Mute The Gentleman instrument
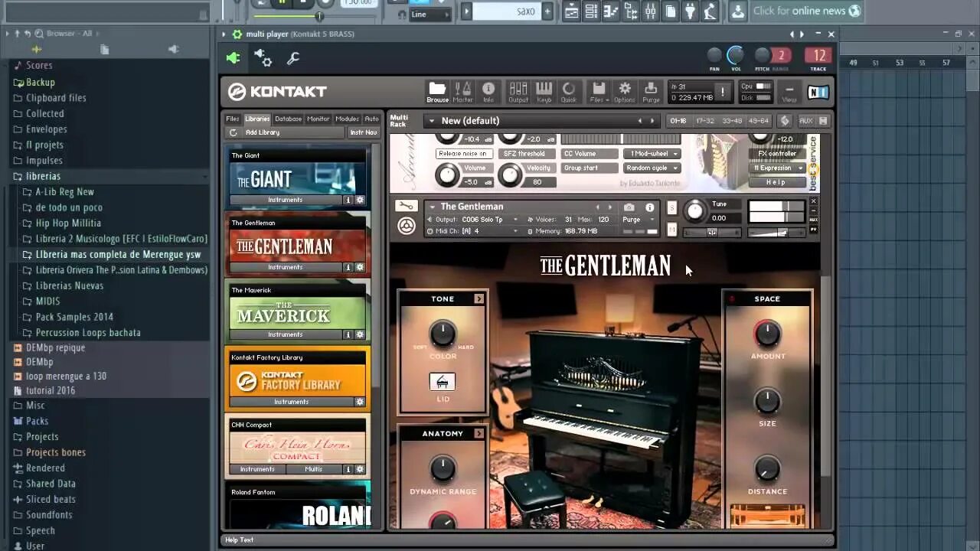Viewport: 980px width, 551px height. 671,230
